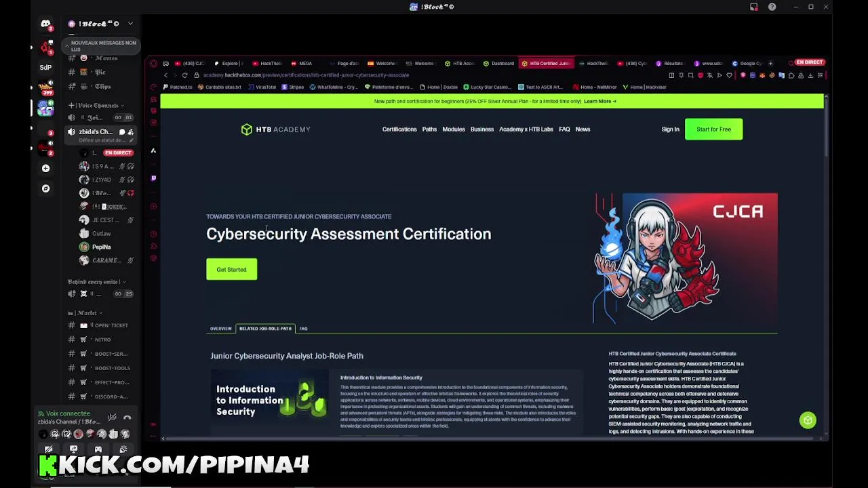Switch to the Dashboard browser tab
Viewport: 868px width, 488px height.
(x=499, y=64)
